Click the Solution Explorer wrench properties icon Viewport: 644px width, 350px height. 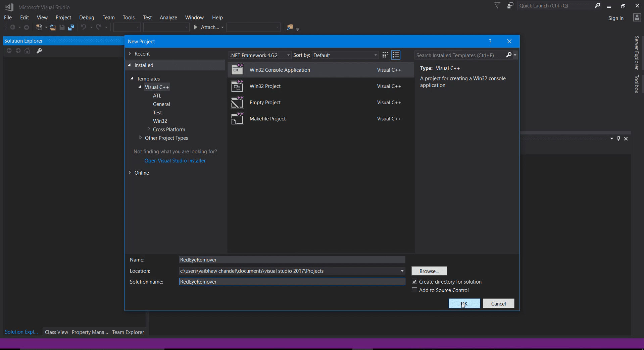39,51
